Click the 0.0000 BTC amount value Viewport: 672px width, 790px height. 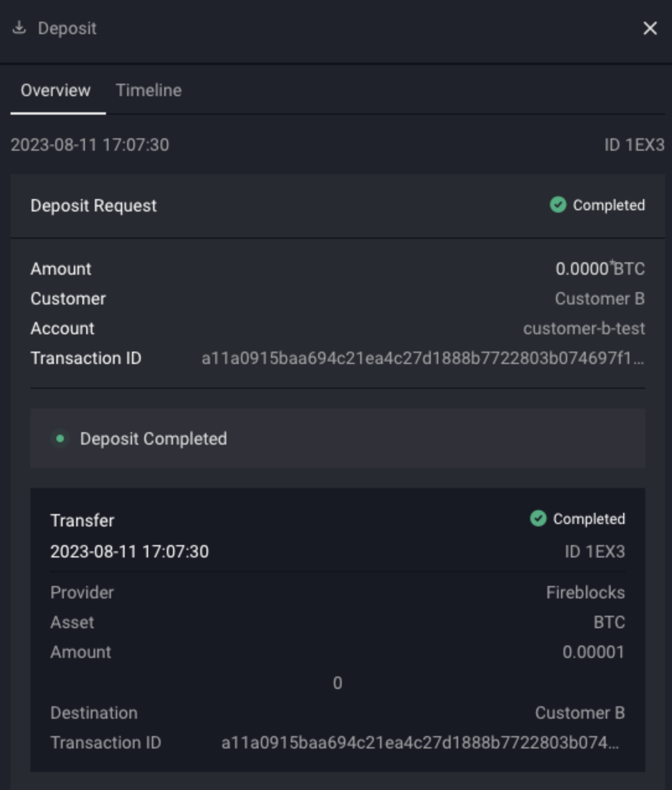600,269
